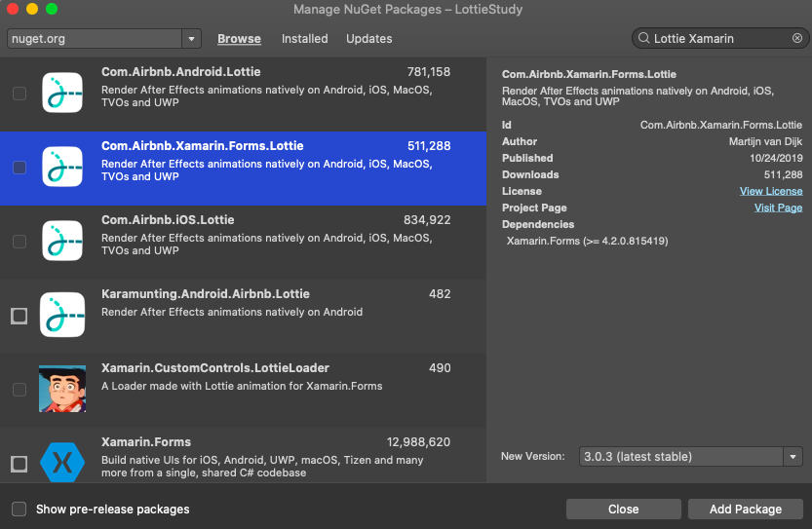Select the Com.Airbnb.Android.Lottie package title
This screenshot has width=812, height=529.
pos(180,72)
